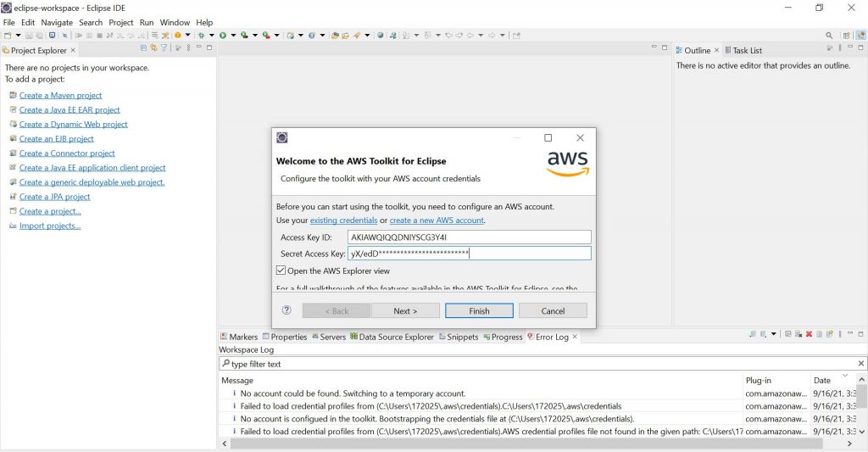Click the Import projects... link

50,226
